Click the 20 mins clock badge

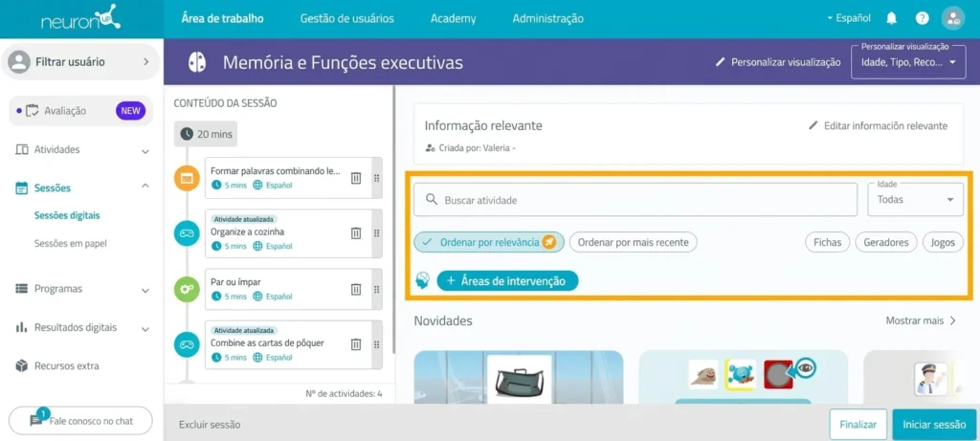pos(206,134)
